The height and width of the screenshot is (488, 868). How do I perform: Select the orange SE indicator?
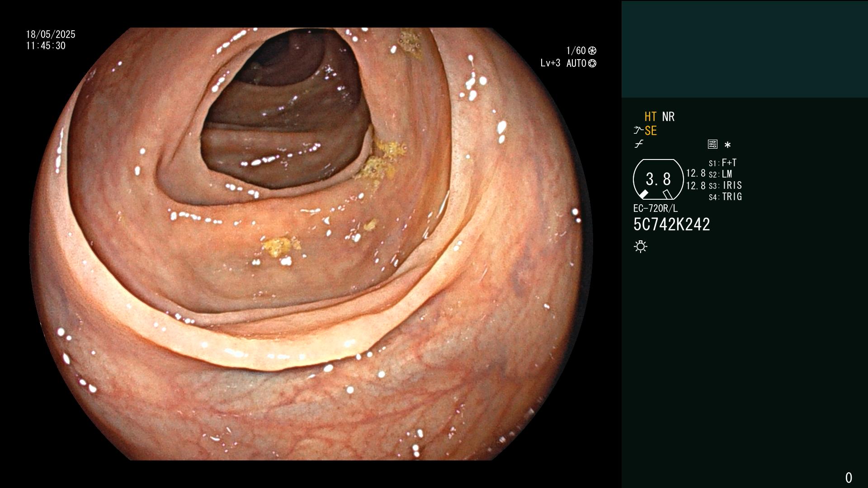[x=651, y=131]
